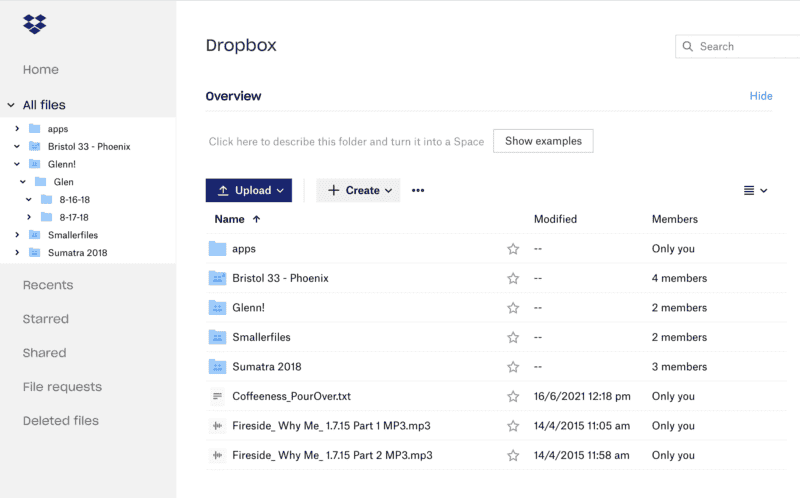This screenshot has height=498, width=800.
Task: Select Smallerfiles in the sidebar tree
Action: (73, 235)
